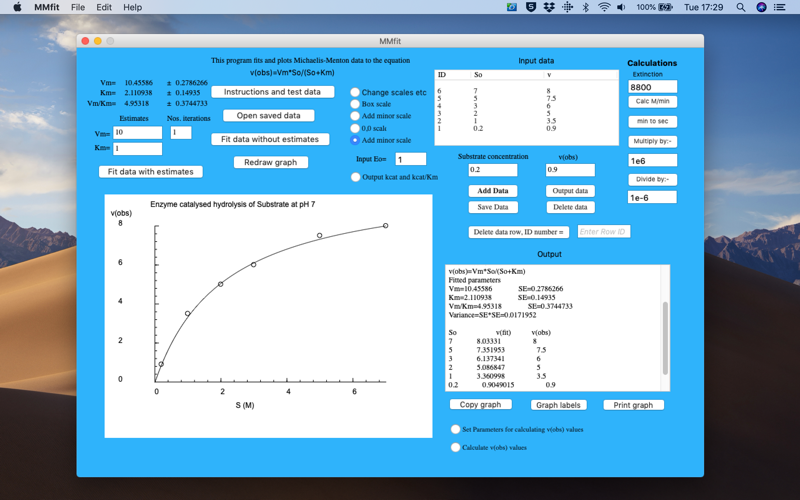Image resolution: width=800 pixels, height=500 pixels.
Task: Click Open saved data button
Action: tap(268, 115)
